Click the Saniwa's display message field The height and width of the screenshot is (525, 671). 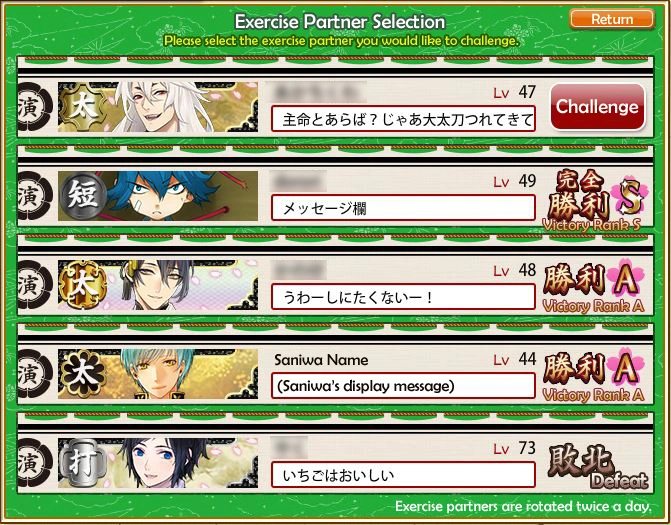coord(403,386)
